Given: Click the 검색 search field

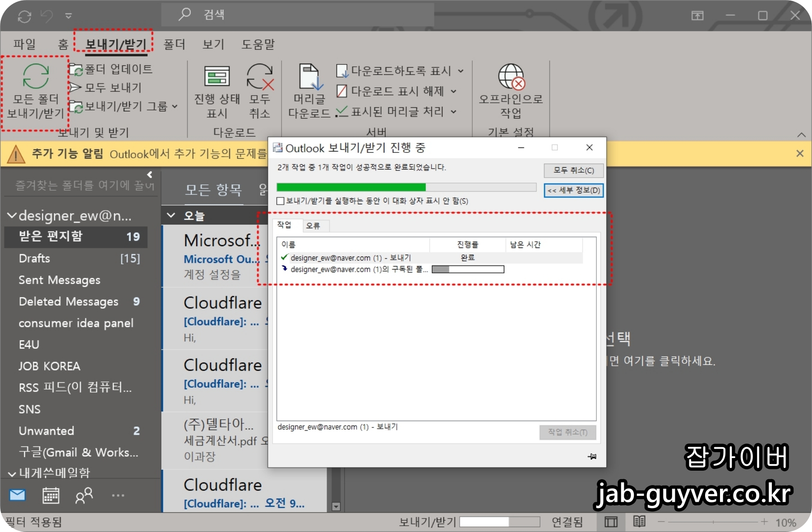Looking at the screenshot, I should [x=298, y=15].
